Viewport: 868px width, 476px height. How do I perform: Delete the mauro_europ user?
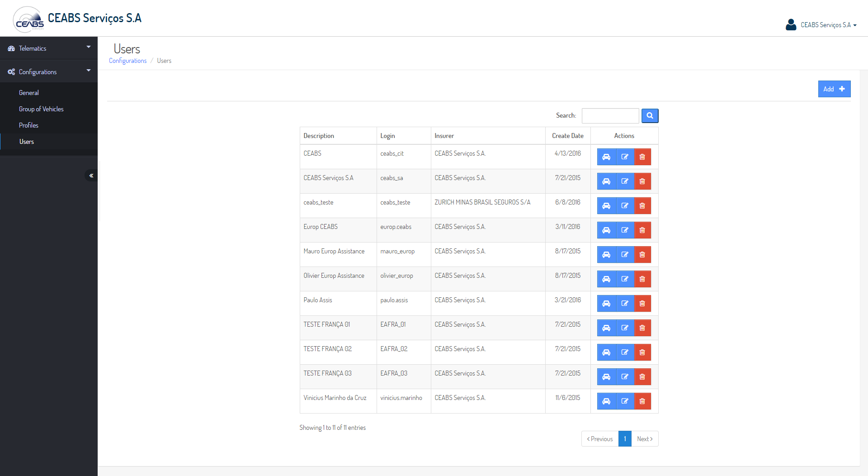point(642,255)
